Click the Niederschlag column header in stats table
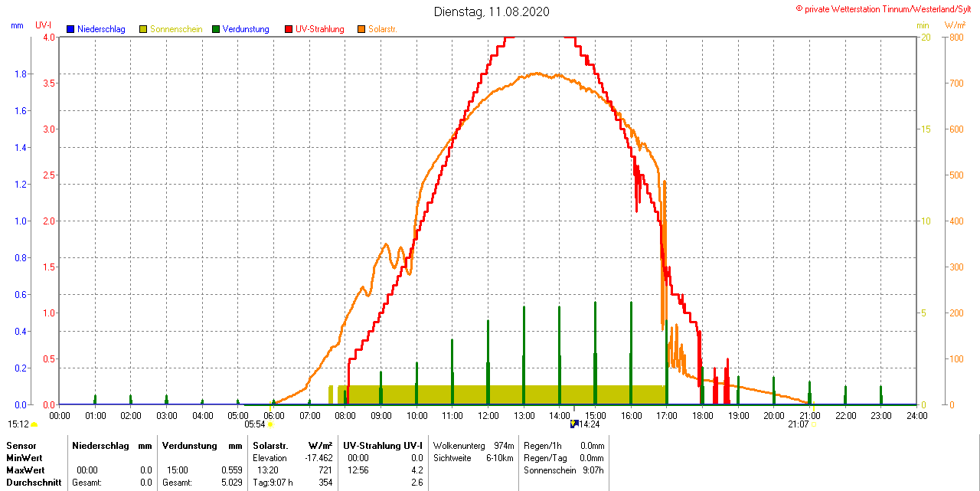 (x=100, y=445)
